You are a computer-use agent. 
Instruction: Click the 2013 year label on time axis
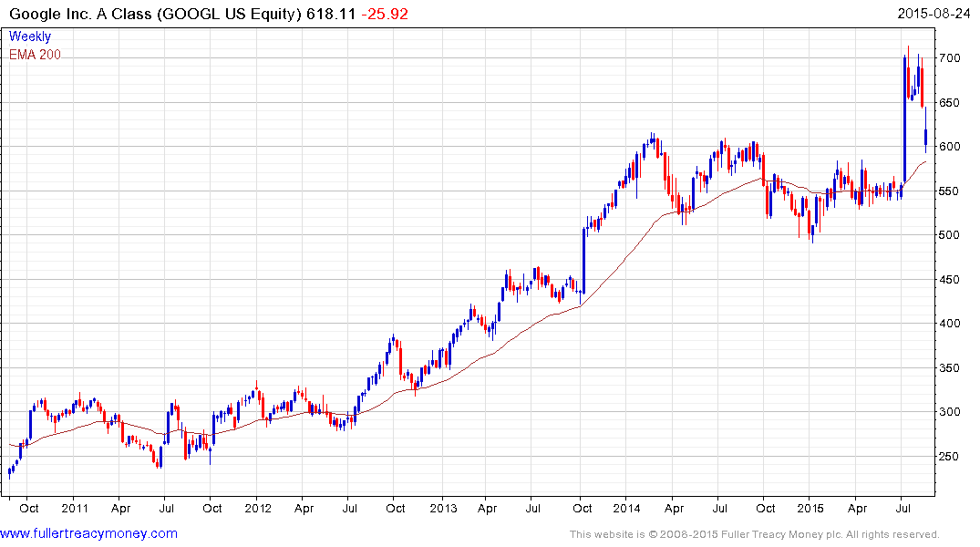[443, 508]
